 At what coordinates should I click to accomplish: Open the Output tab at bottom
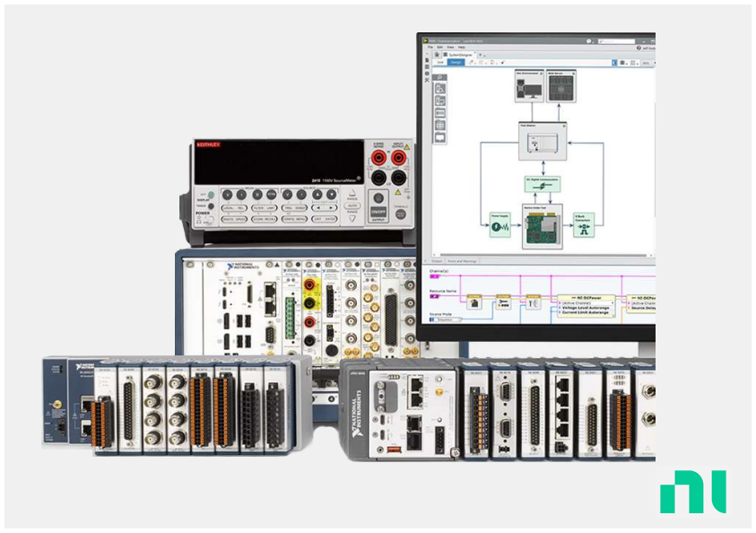tap(437, 261)
